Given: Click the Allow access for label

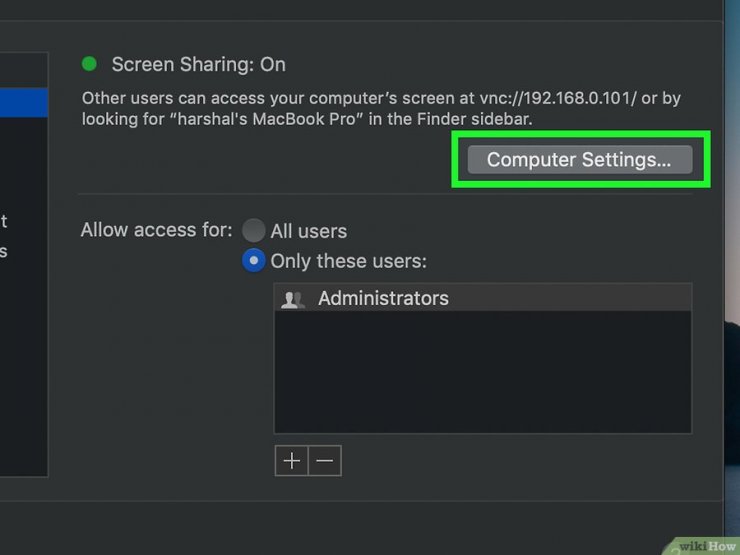Looking at the screenshot, I should [x=156, y=230].
